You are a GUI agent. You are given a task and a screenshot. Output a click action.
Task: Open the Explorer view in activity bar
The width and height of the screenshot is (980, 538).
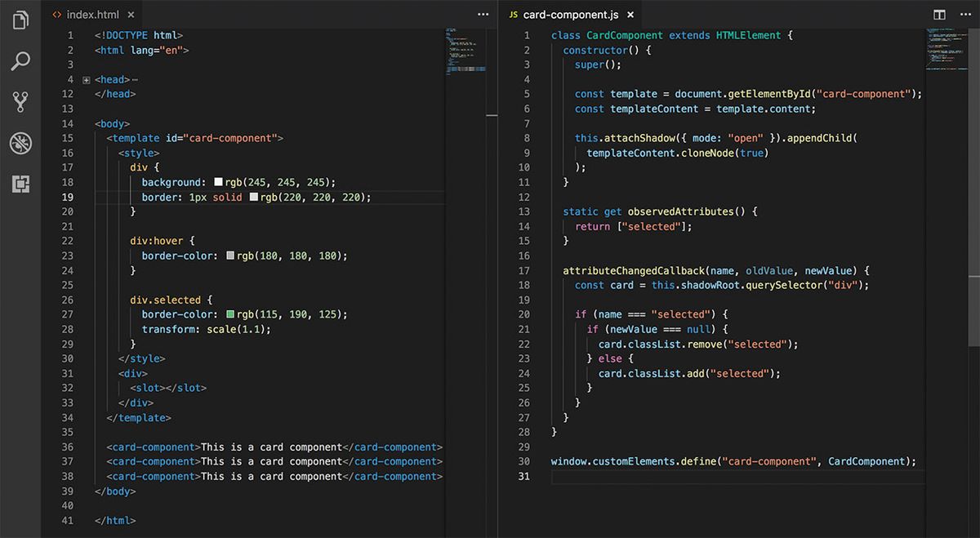(20, 20)
